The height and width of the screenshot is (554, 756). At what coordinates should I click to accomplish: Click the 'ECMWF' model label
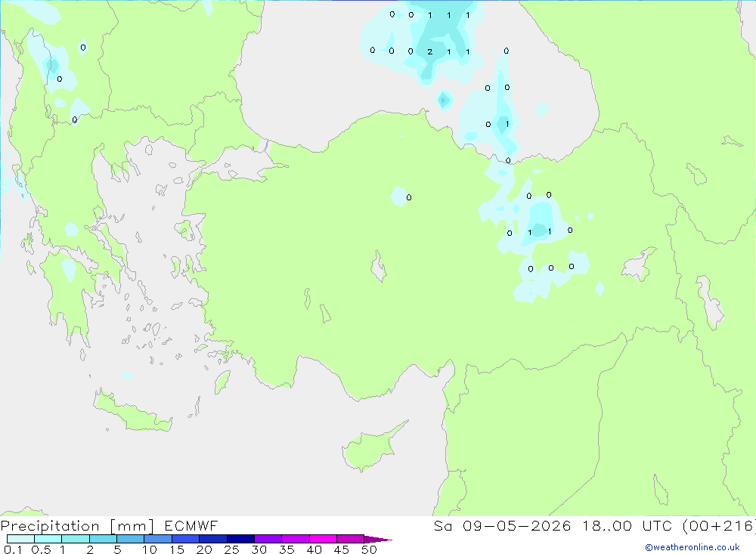pyautogui.click(x=191, y=525)
